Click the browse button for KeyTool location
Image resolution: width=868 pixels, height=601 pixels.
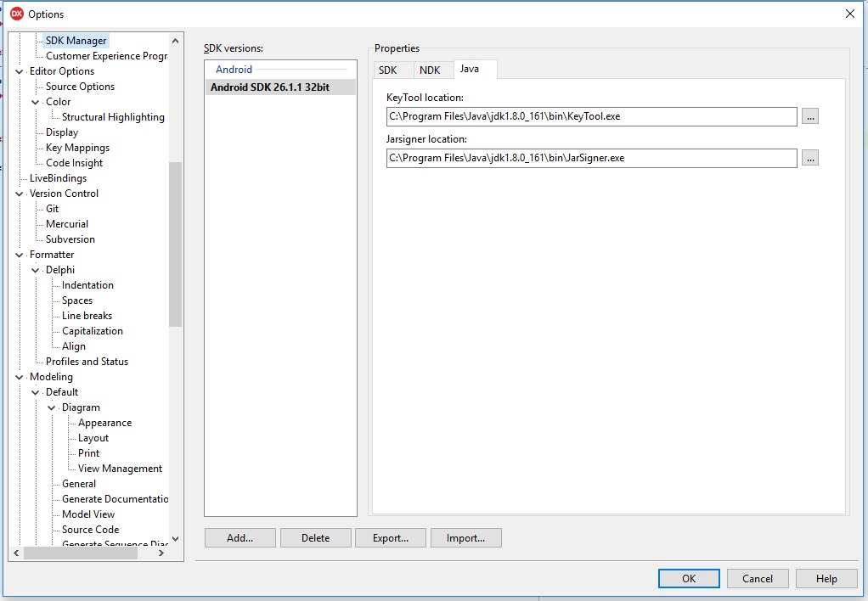tap(809, 116)
